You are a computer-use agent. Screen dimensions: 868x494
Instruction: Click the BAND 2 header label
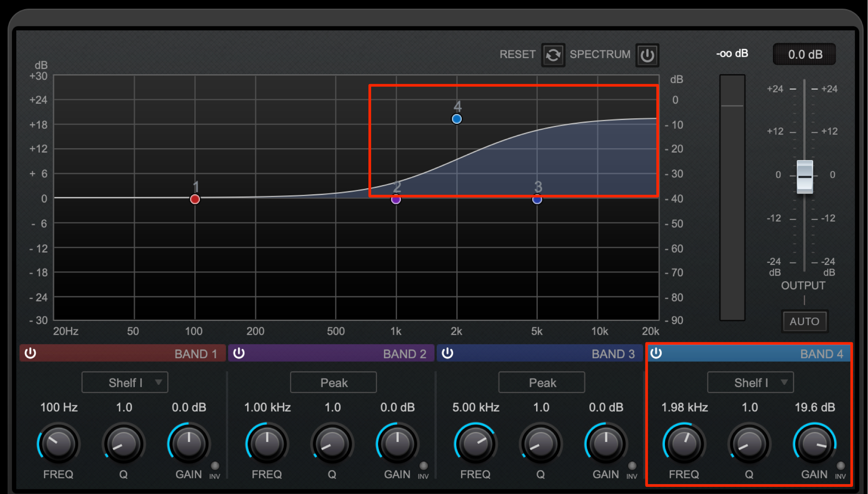[x=405, y=354]
